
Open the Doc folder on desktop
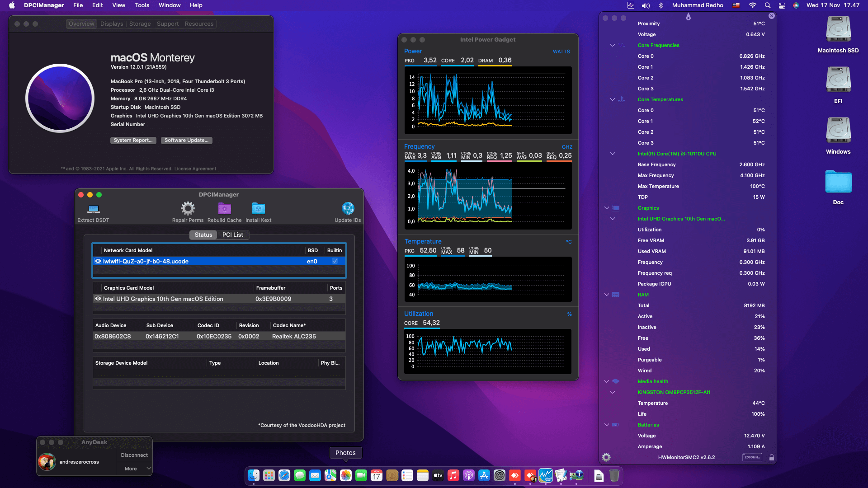pos(838,182)
